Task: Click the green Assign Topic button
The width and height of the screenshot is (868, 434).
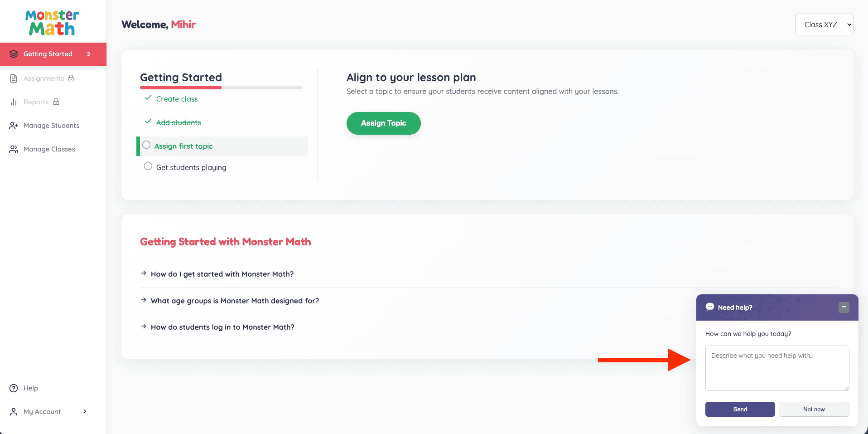Action: point(383,123)
